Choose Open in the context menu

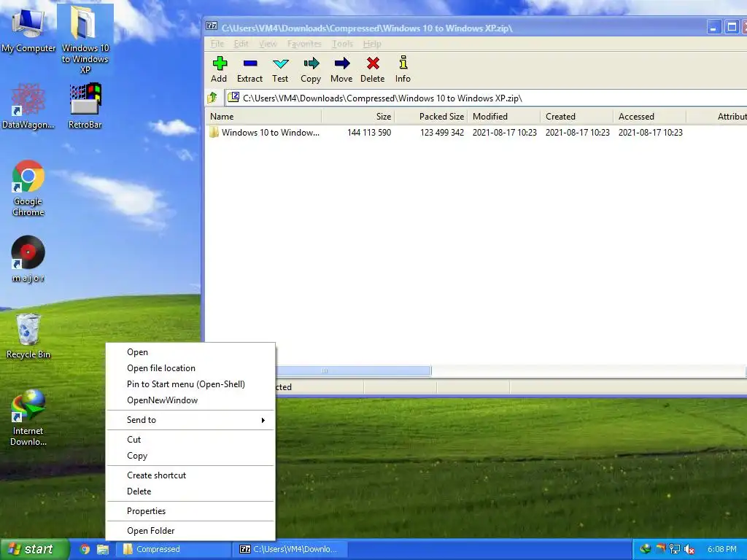click(190, 352)
